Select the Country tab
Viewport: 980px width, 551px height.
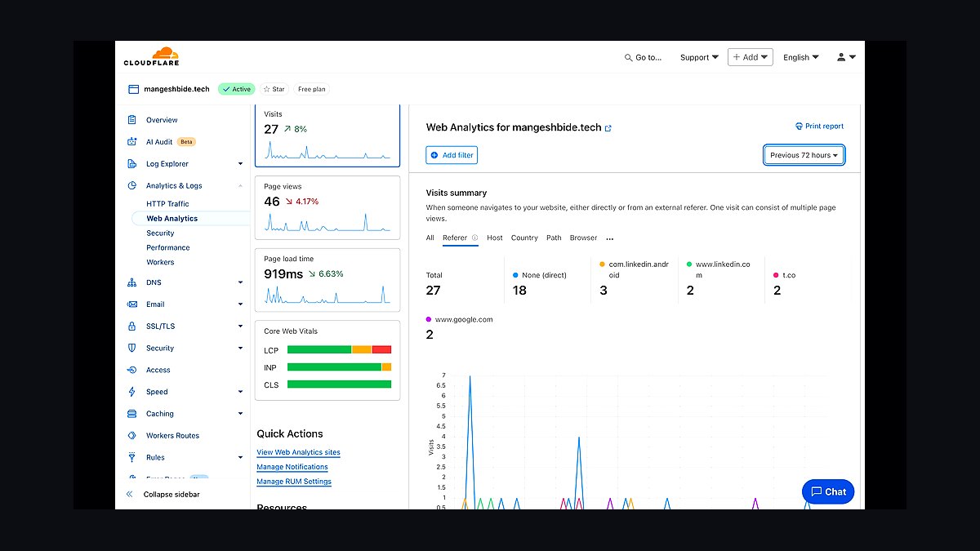click(x=524, y=238)
